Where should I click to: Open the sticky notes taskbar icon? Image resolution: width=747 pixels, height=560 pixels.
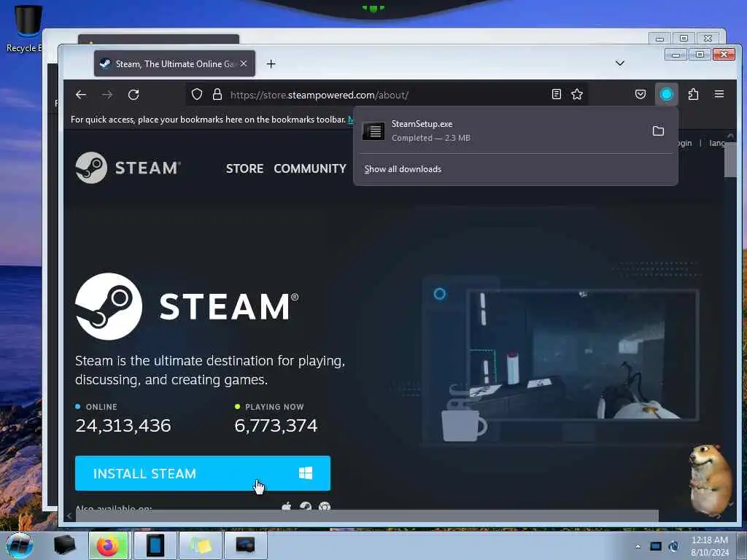200,545
